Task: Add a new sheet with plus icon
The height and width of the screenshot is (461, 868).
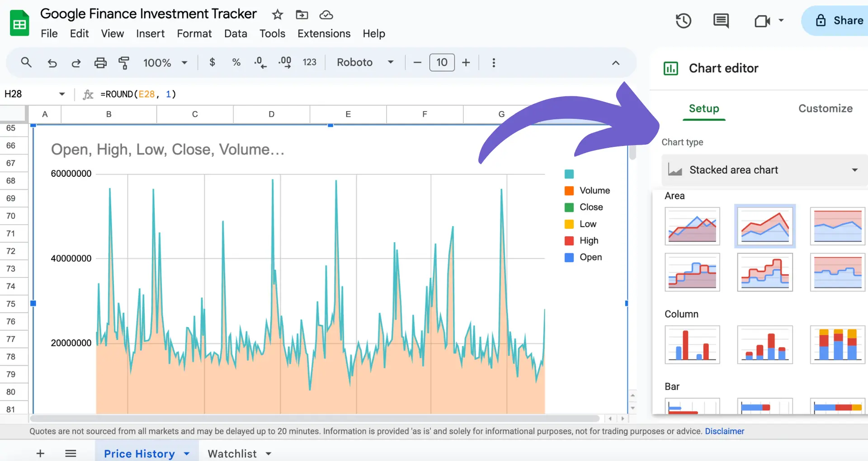Action: point(40,453)
